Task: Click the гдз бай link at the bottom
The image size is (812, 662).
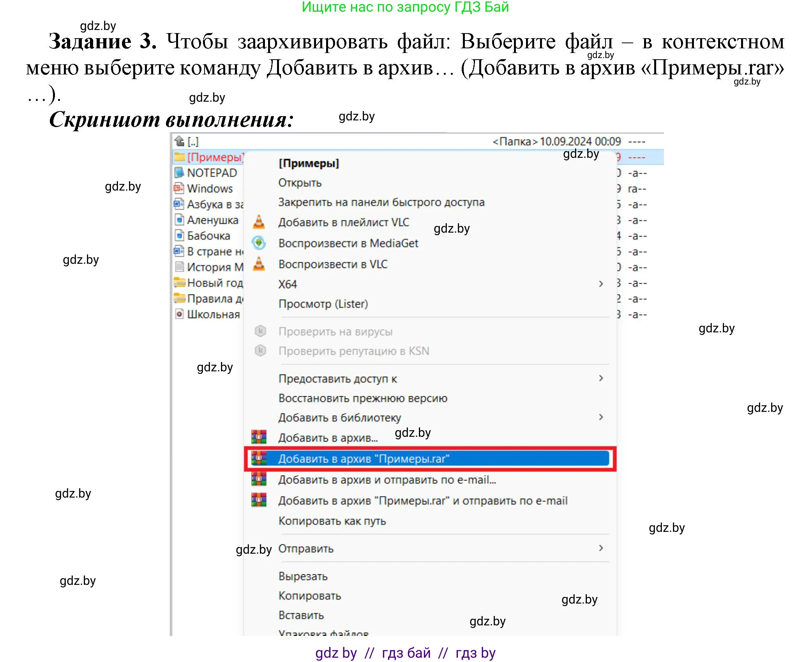Action: tap(405, 653)
